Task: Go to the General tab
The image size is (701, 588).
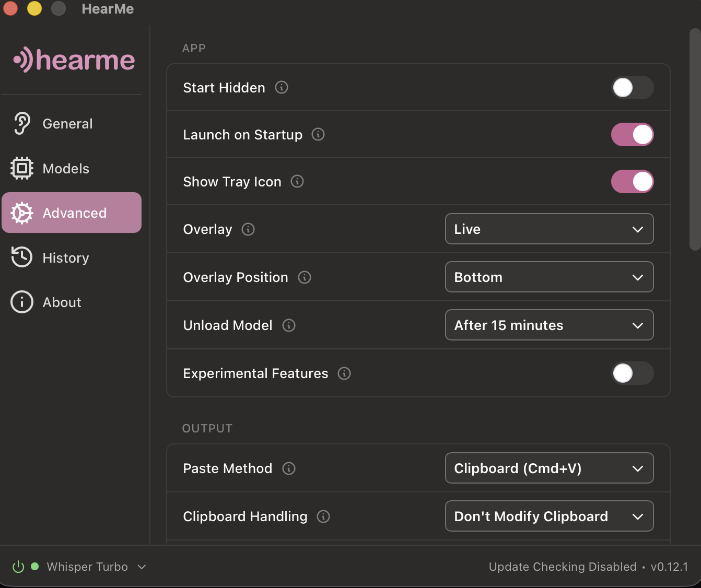Action: pyautogui.click(x=72, y=124)
